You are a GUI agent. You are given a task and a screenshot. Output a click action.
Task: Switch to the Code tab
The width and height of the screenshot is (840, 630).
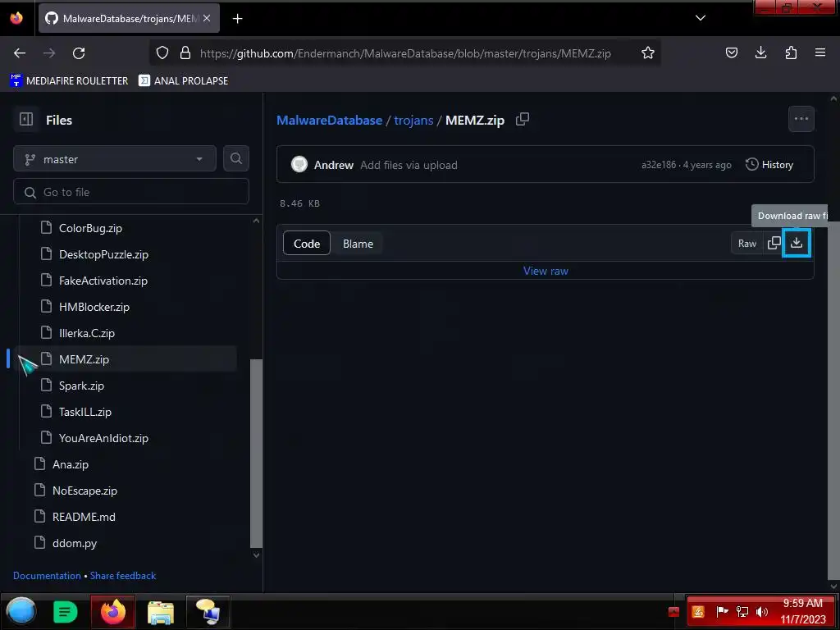point(307,244)
